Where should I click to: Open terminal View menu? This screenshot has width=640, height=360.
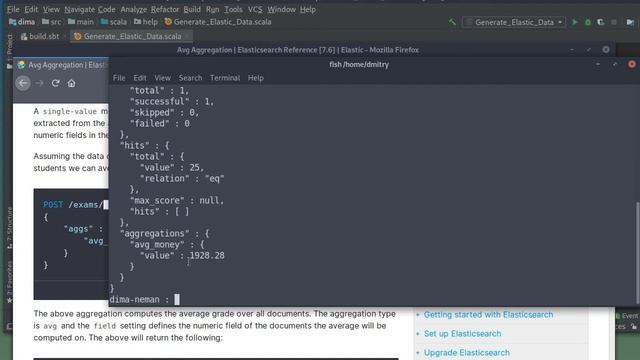pos(162,78)
